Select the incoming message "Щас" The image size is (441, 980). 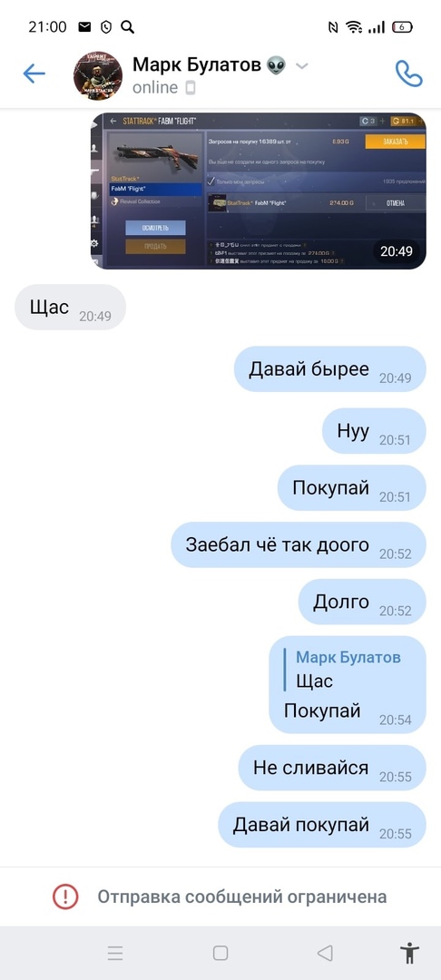pos(70,307)
